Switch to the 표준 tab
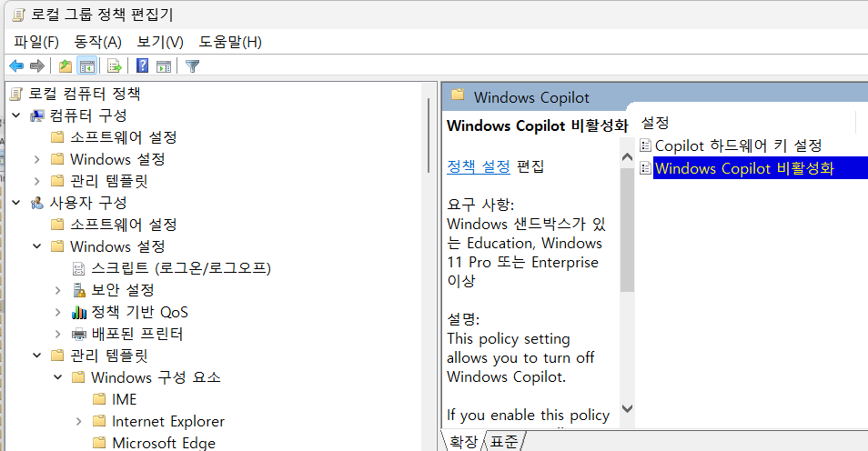Viewport: 868px width, 451px height. tap(504, 442)
